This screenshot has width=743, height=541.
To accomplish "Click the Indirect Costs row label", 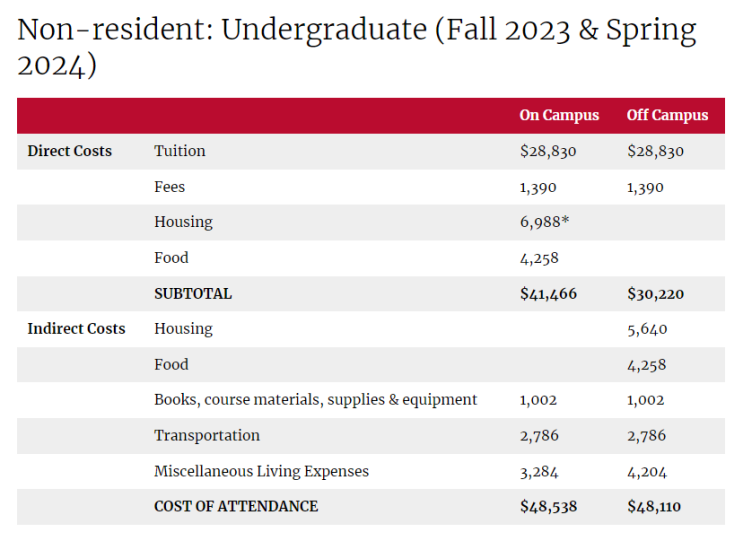I will pyautogui.click(x=76, y=328).
